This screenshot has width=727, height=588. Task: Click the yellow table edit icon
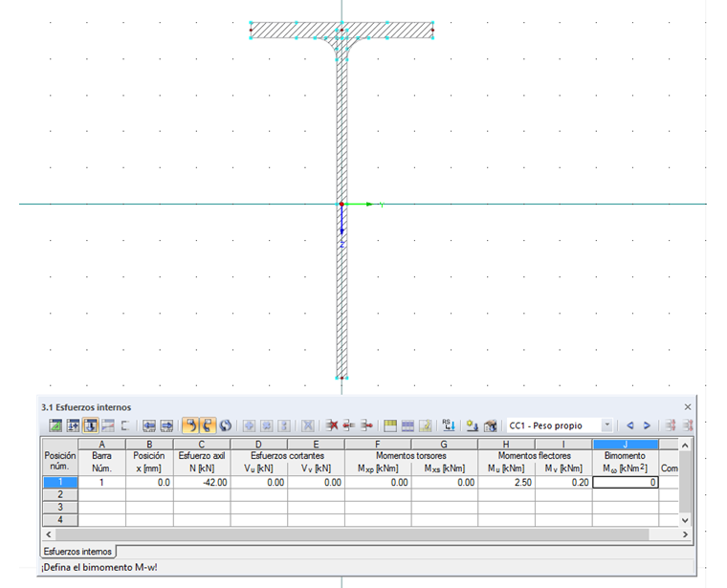coord(425,425)
